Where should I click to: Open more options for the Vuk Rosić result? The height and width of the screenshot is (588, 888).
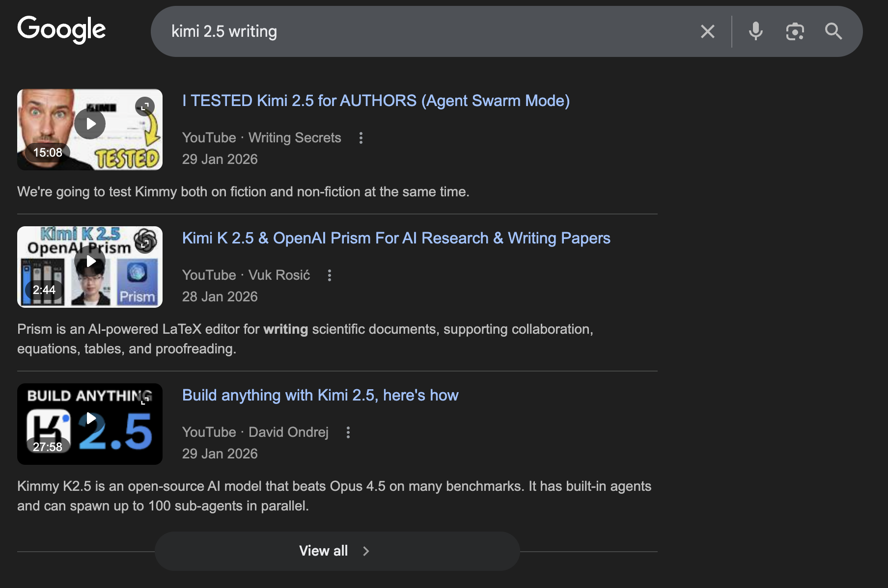[x=330, y=275]
